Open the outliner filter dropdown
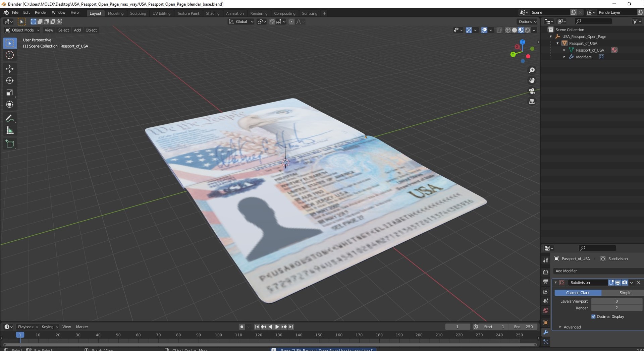The height and width of the screenshot is (351, 644). [636, 21]
